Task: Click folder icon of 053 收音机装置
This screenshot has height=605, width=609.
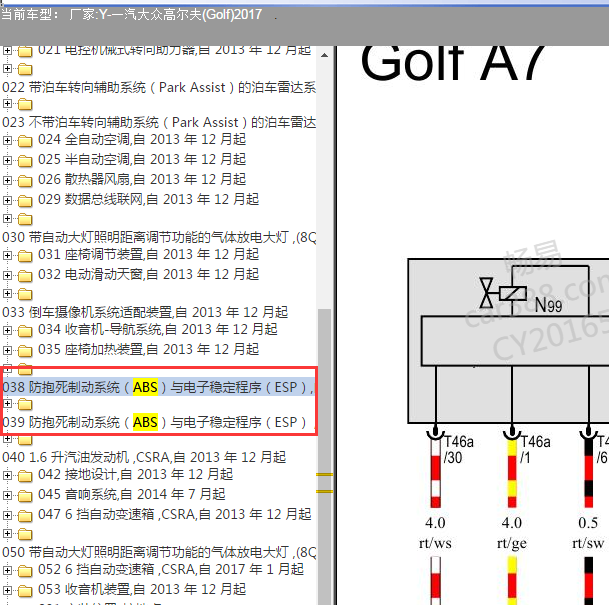Action: coord(25,591)
